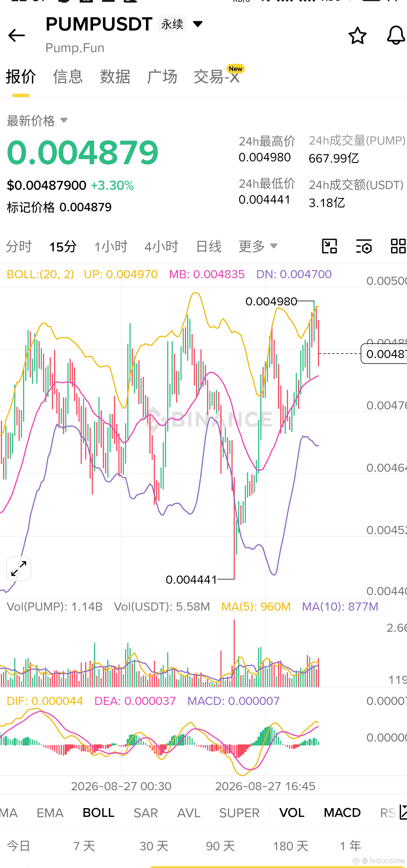Toggle RSI sub-indicator
407x868 pixels.
coord(387,812)
